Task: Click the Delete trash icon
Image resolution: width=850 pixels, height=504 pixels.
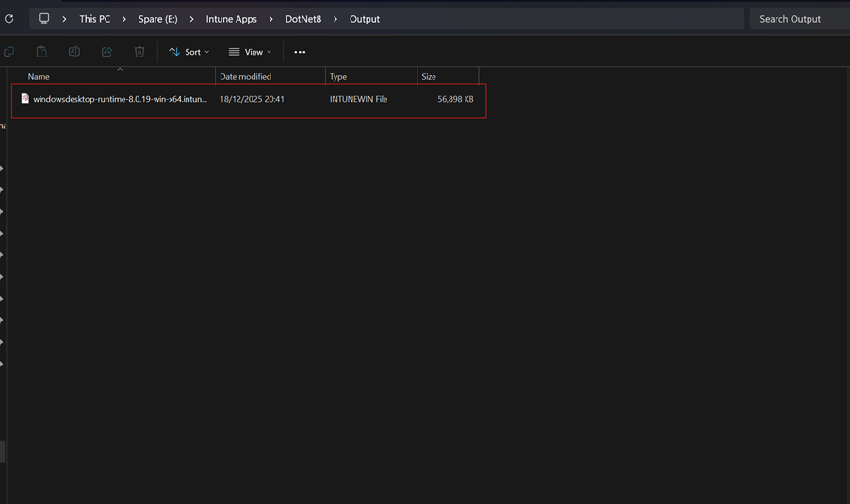Action: click(x=139, y=52)
